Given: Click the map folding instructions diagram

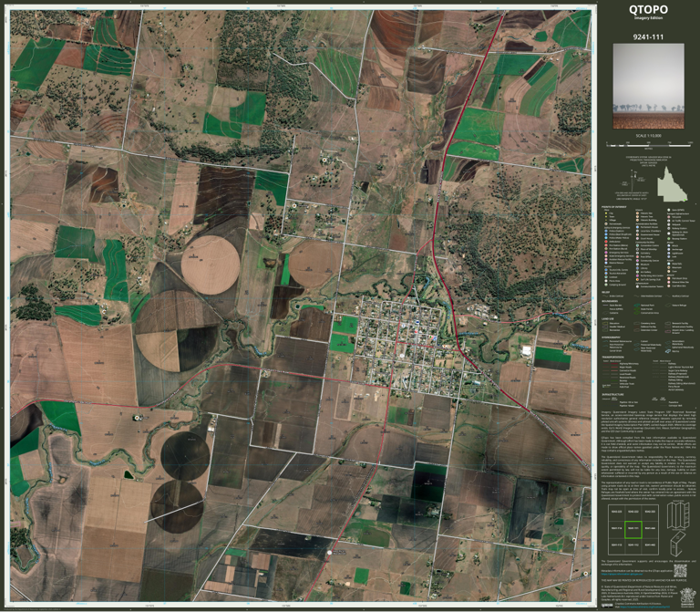Looking at the screenshot, I should click(x=677, y=528).
